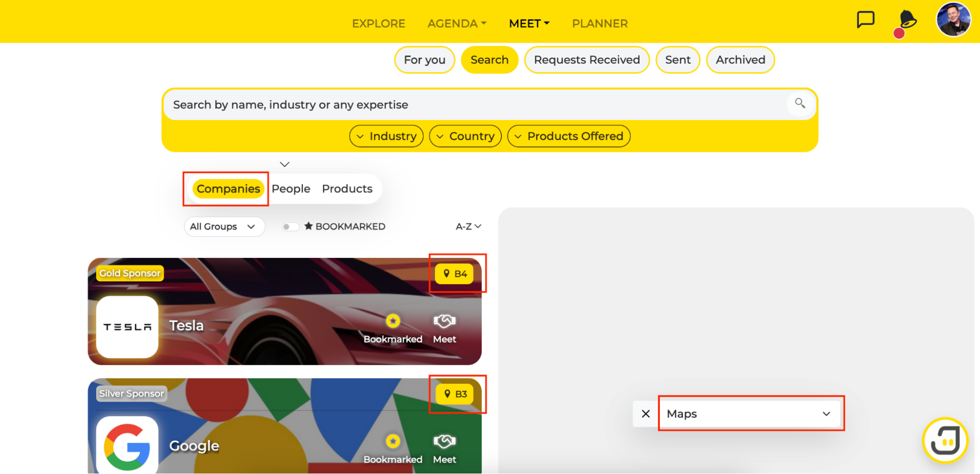The image size is (980, 474).
Task: Click the Tesla logo thumbnail
Action: (127, 326)
